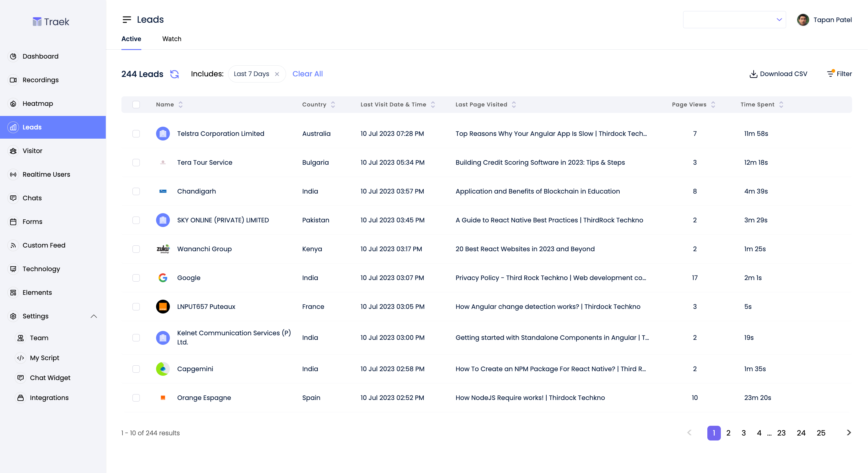Click the hamburger icon beside Leads title
Screen dimensions: 868x473
(x=127, y=19)
